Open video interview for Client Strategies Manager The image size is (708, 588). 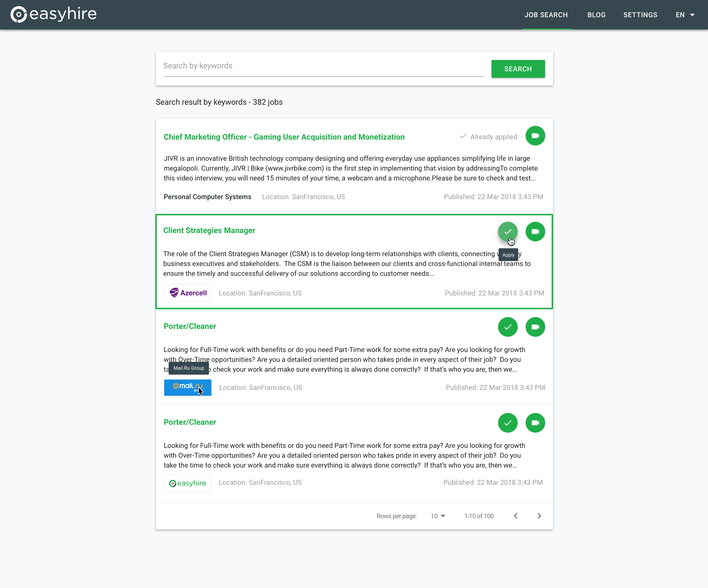click(535, 232)
